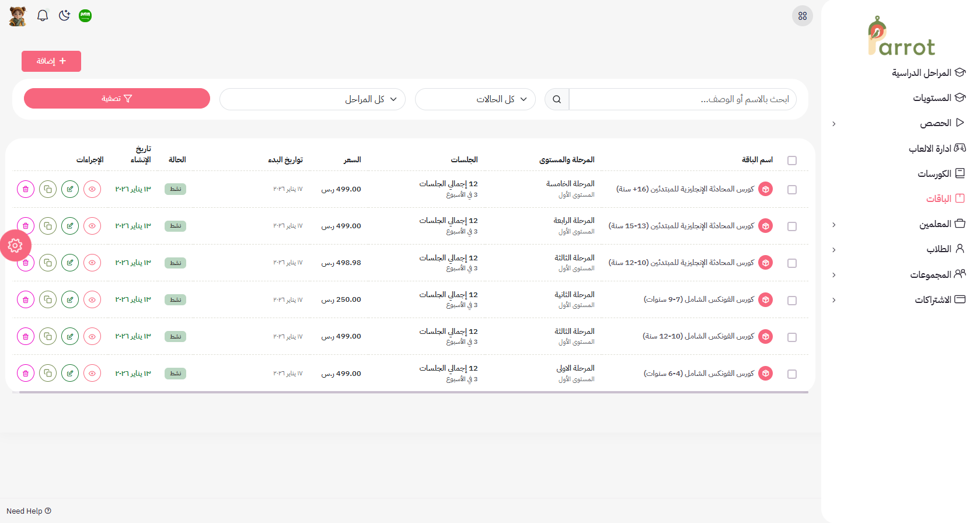Click the floating settings gear button
This screenshot has height=523, width=980.
coord(15,246)
